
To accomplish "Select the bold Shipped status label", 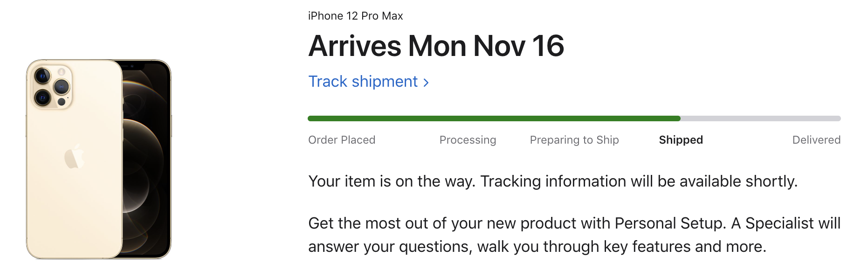I will click(x=681, y=140).
